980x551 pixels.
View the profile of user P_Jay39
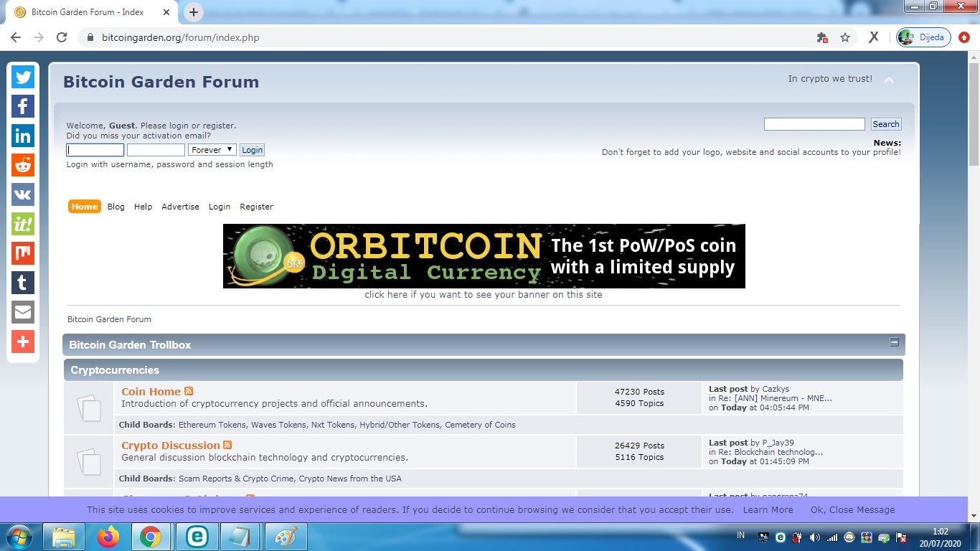(x=778, y=443)
